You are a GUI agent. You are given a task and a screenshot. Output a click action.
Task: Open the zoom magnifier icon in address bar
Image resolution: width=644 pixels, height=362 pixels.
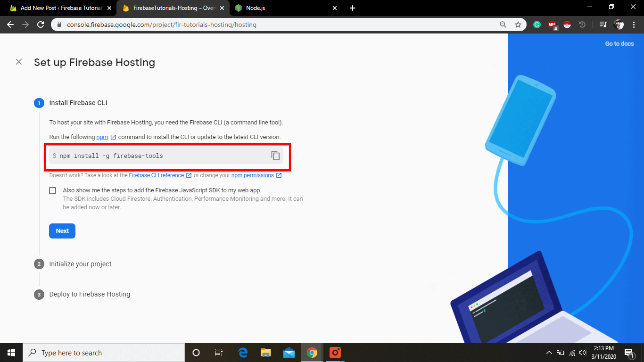tap(503, 25)
